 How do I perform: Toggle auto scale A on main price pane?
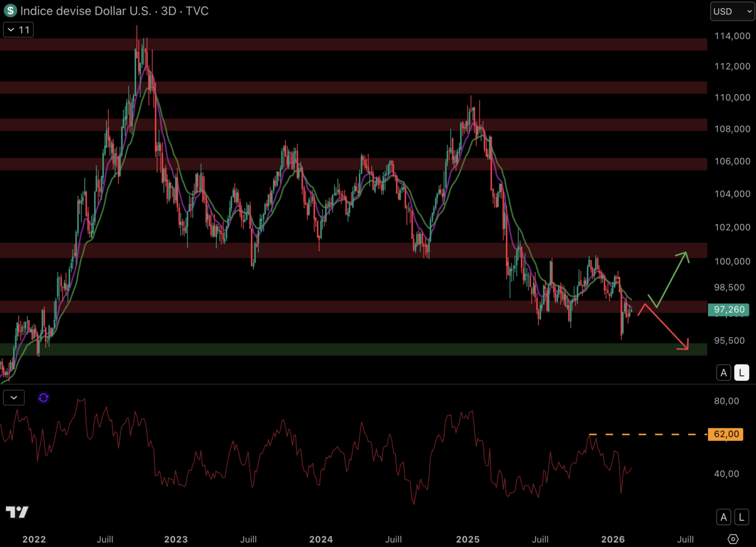[724, 373]
